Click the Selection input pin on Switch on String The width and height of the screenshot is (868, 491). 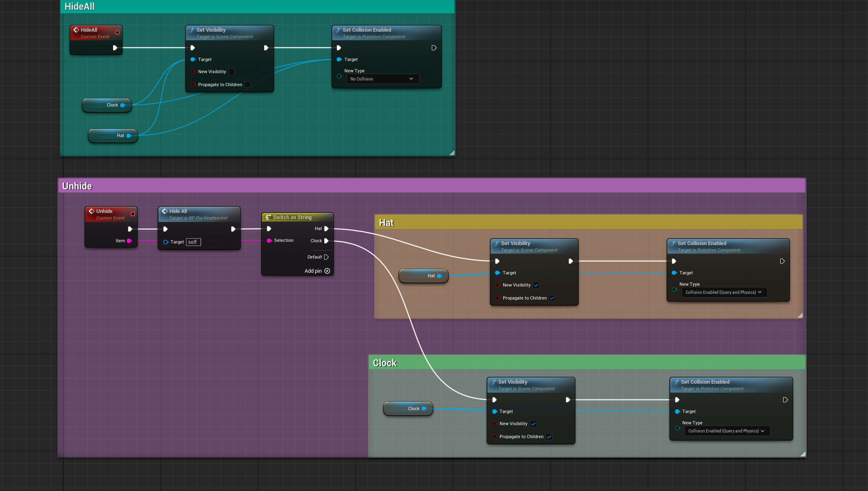coord(269,241)
